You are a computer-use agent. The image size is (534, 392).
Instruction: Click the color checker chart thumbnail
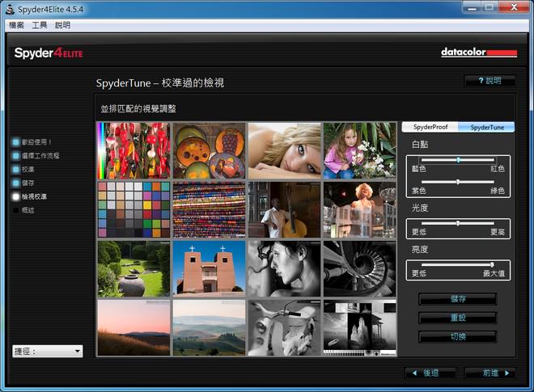point(133,209)
